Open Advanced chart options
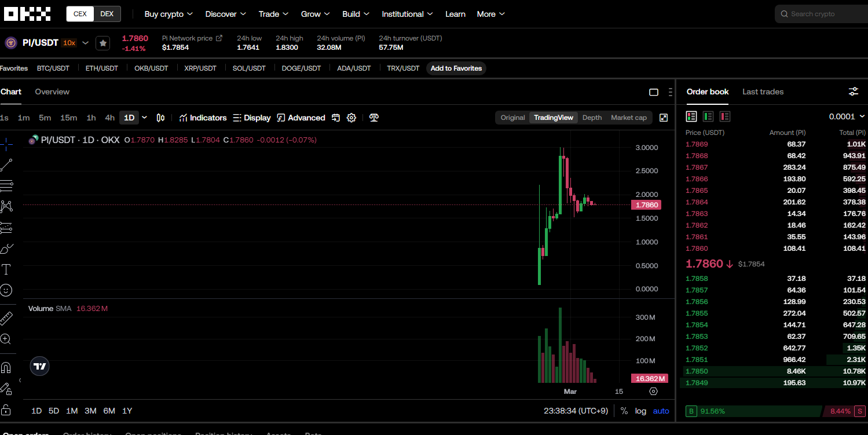Screen dimensions: 868x435 pos(301,118)
